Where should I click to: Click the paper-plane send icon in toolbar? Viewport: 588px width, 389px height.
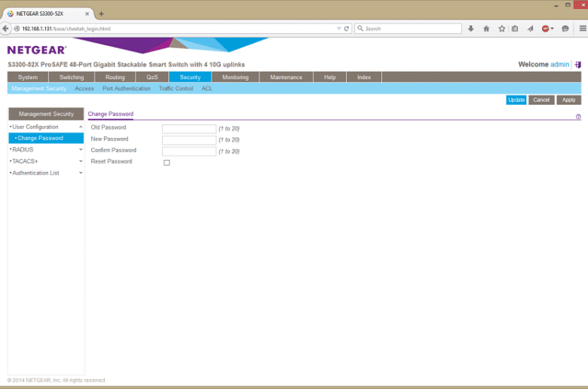click(530, 29)
